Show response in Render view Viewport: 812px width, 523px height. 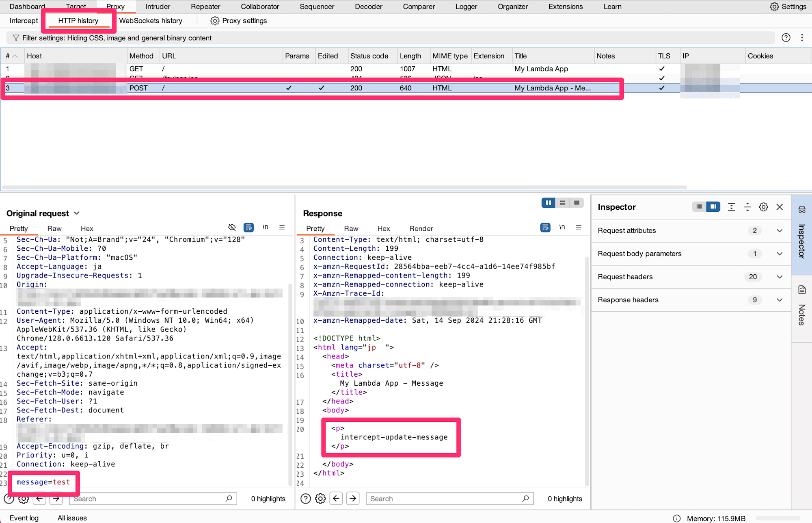pos(421,228)
